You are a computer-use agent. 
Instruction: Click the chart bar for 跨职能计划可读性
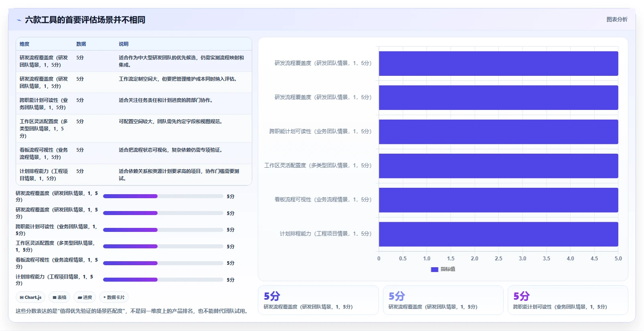coord(498,132)
